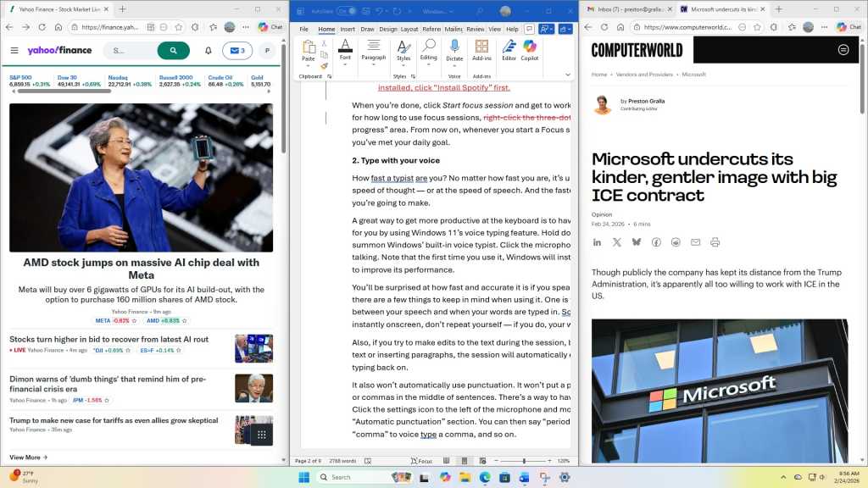868x488 pixels.
Task: Turn on Read Mode in the status bar
Action: (x=448, y=460)
